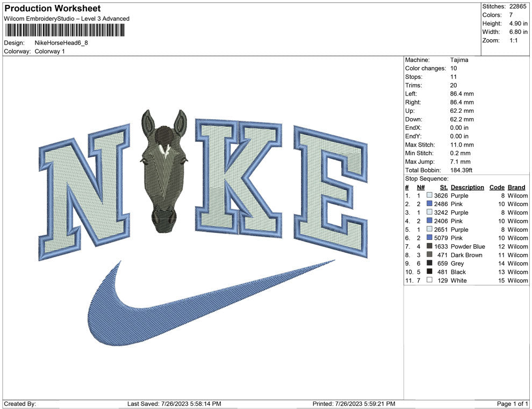Viewport: 532px width, 409px height.
Task: Click the embroidered letter E
Action: [x=330, y=192]
